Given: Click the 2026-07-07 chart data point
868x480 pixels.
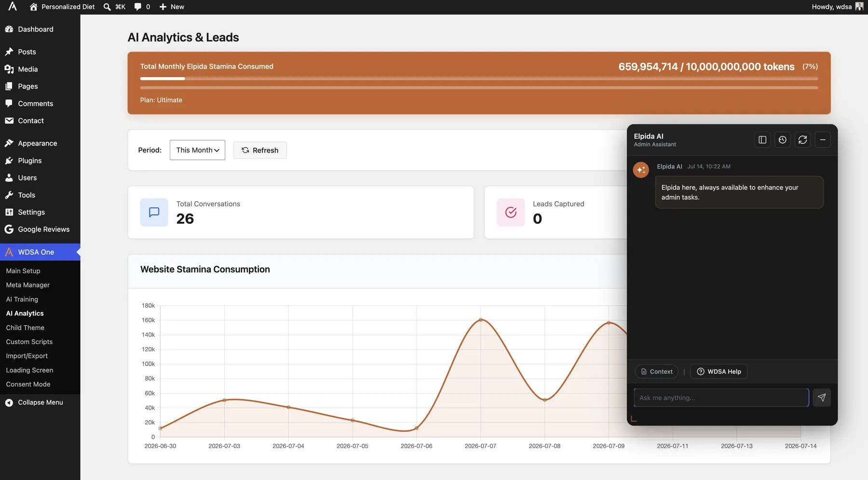Looking at the screenshot, I should tap(480, 320).
